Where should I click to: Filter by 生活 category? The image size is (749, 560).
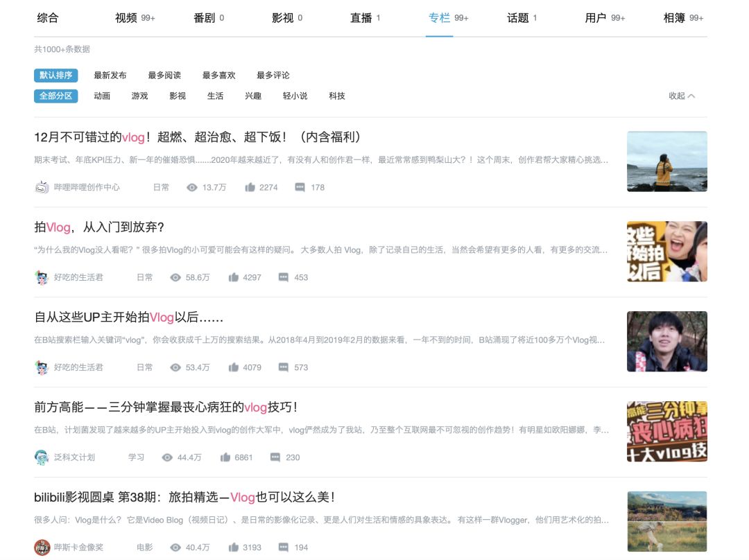[215, 96]
